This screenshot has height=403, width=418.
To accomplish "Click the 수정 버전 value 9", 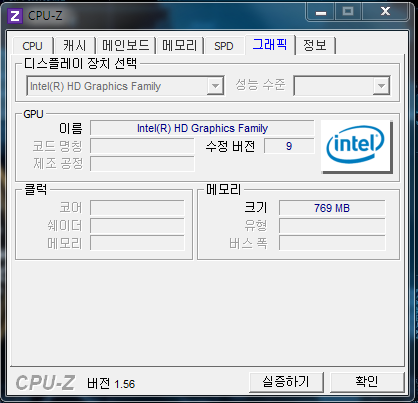I will point(289,146).
